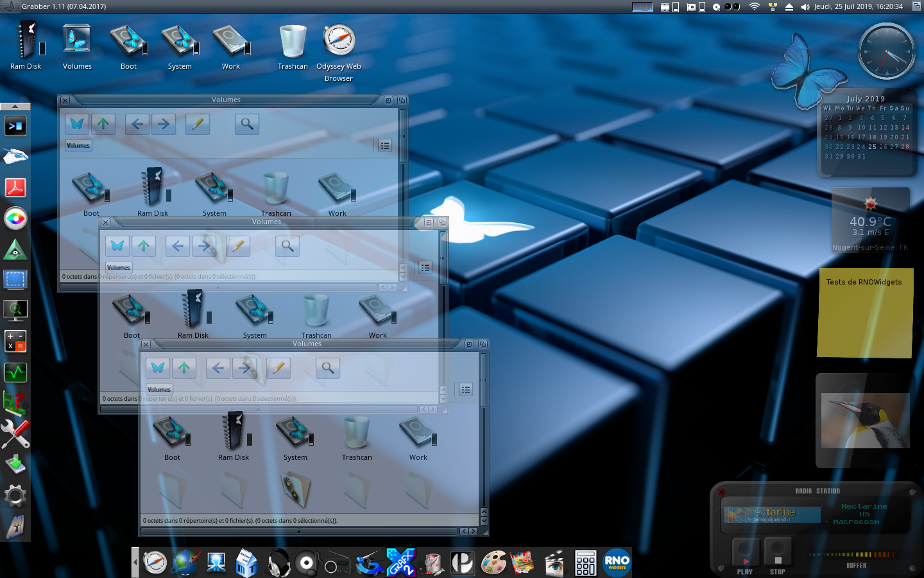
Task: Collapse the left panel using its top arrow
Action: point(15,107)
